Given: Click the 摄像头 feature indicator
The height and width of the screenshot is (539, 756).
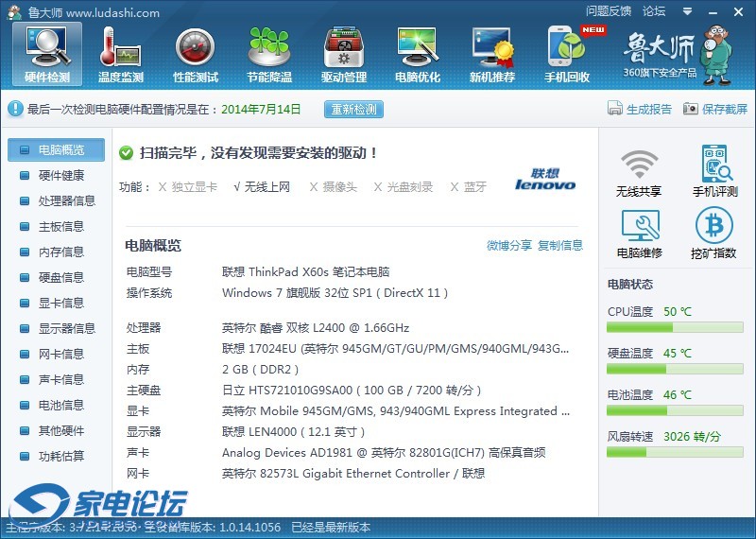Looking at the screenshot, I should point(333,186).
